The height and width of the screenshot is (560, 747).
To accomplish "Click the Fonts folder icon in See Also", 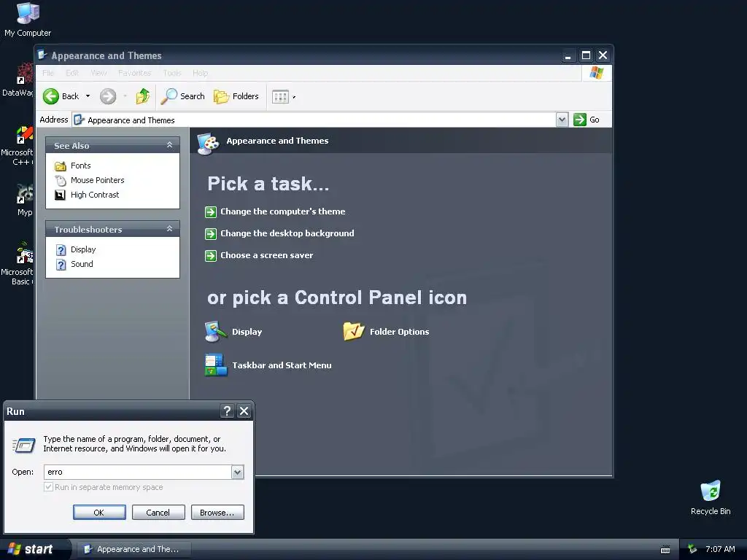I will click(x=61, y=166).
